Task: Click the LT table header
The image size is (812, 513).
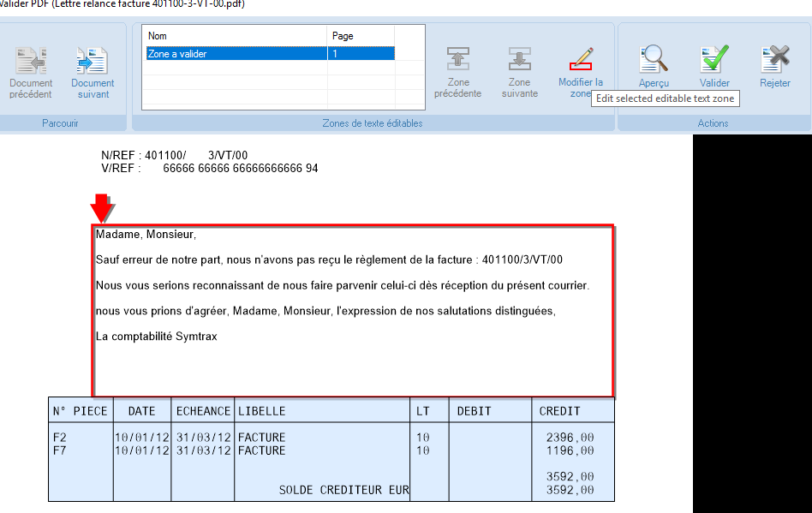Action: tap(423, 411)
